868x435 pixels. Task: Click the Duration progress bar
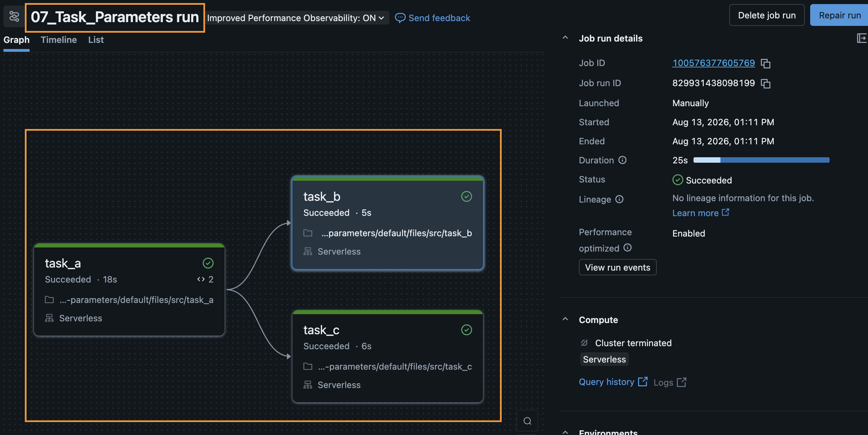click(761, 160)
